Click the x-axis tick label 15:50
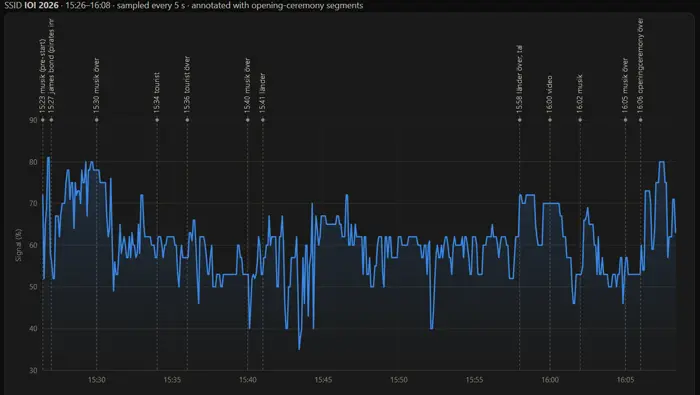 399,380
